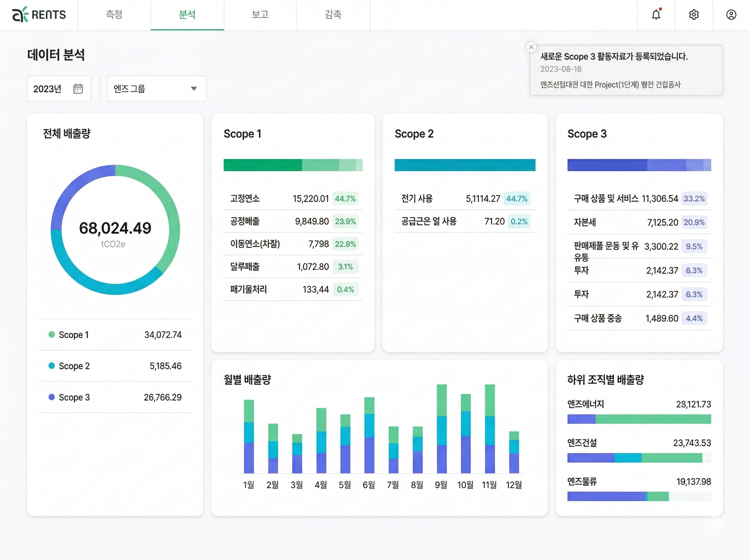750x560 pixels.
Task: Switch to the 측정 tab
Action: point(114,15)
